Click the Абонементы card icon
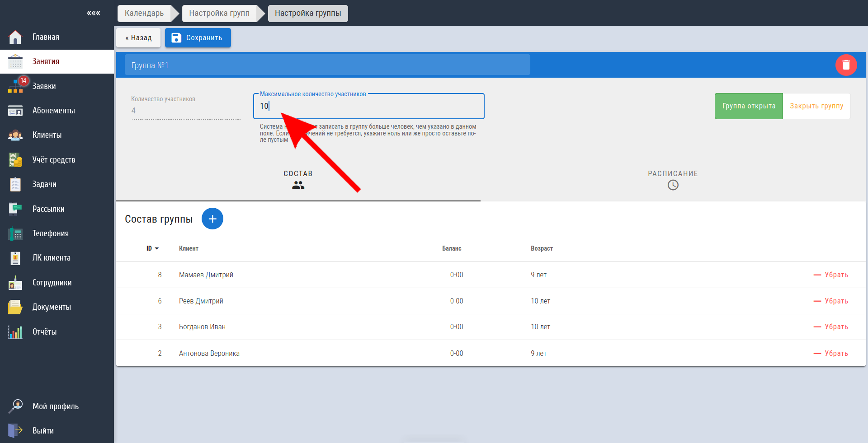 (x=15, y=111)
